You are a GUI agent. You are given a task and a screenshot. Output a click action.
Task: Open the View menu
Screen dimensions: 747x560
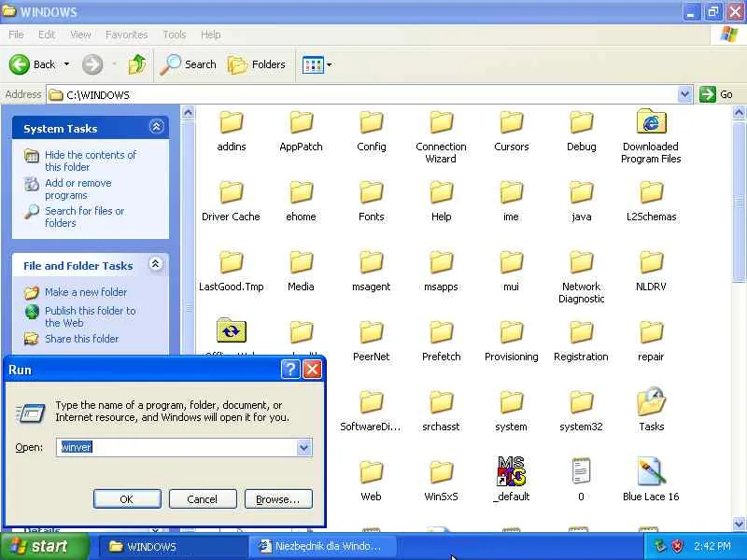80,35
